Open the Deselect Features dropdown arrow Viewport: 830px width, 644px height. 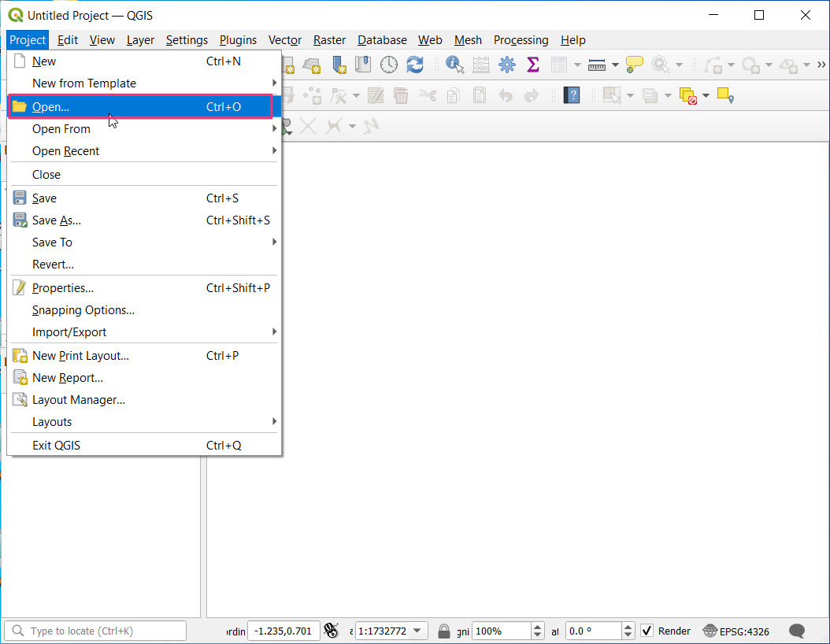(706, 96)
